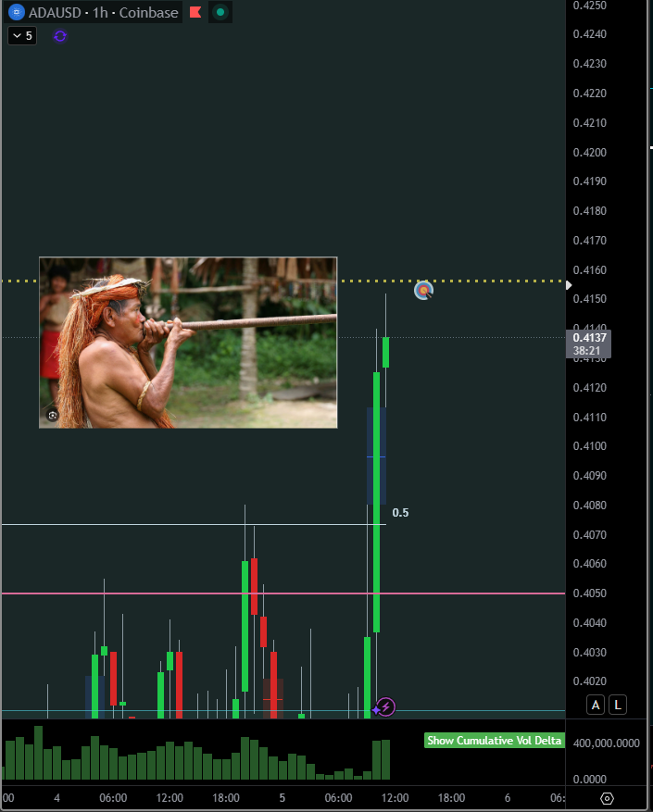Image resolution: width=653 pixels, height=812 pixels.
Task: Click the ADAUSD symbol logo icon
Action: [x=16, y=12]
